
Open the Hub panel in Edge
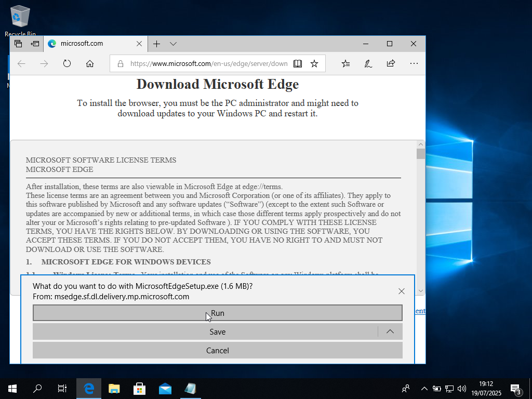click(x=345, y=63)
